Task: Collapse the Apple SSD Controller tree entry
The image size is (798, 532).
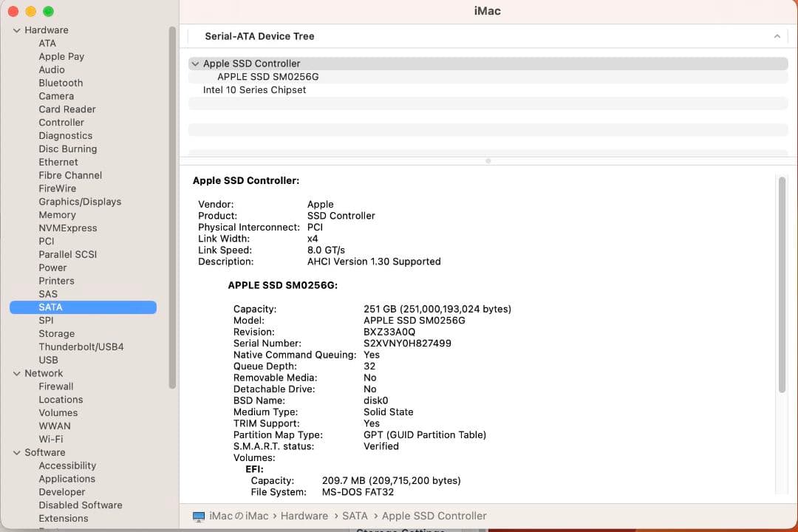Action: [195, 64]
